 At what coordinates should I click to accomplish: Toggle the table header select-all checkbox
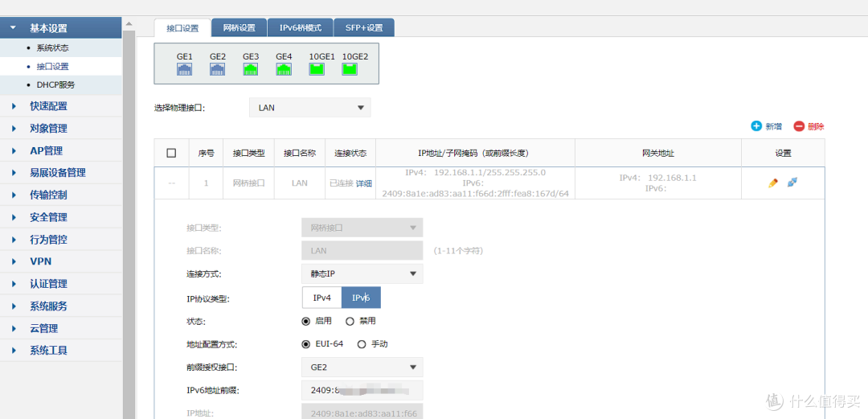(172, 153)
